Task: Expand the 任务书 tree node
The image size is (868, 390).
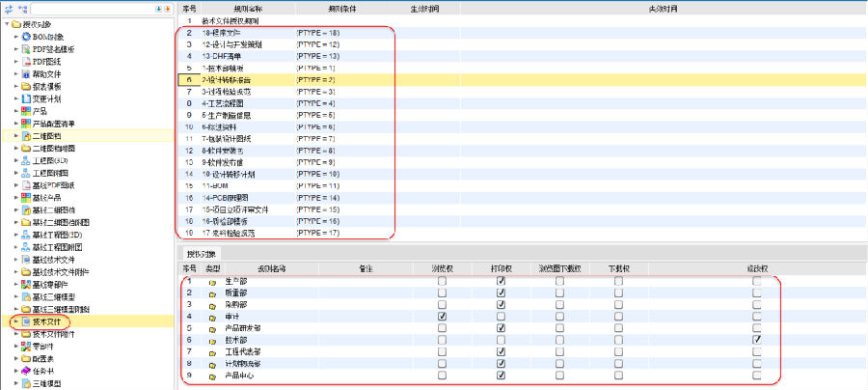Action: pyautogui.click(x=16, y=371)
